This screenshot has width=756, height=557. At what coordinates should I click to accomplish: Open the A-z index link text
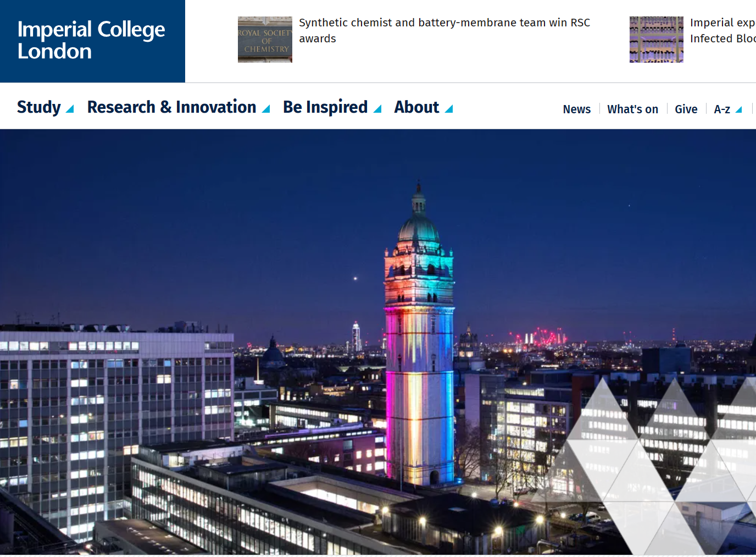click(721, 109)
